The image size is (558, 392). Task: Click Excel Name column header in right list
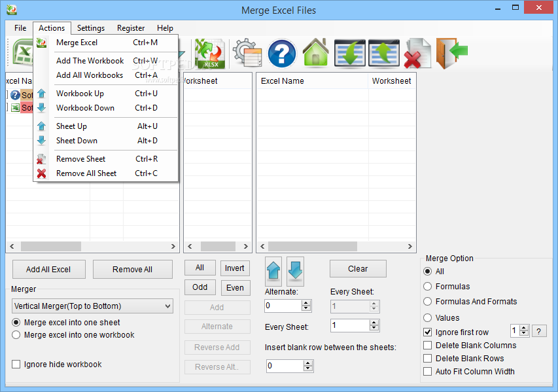click(313, 80)
